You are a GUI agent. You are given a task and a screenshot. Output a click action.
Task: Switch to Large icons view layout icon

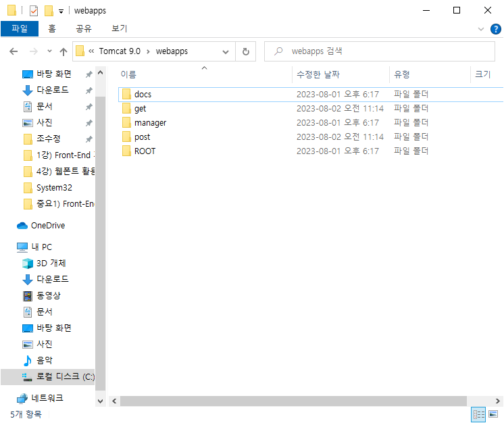493,414
